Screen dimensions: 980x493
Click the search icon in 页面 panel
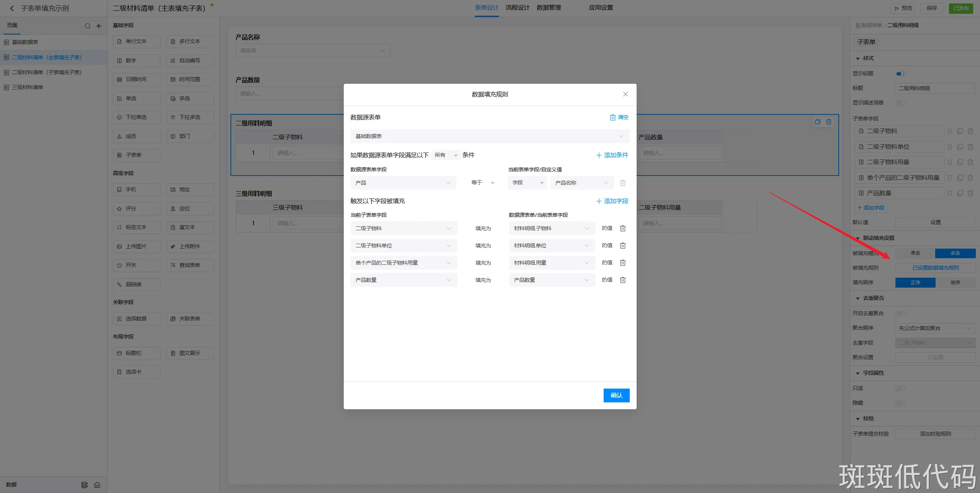87,26
